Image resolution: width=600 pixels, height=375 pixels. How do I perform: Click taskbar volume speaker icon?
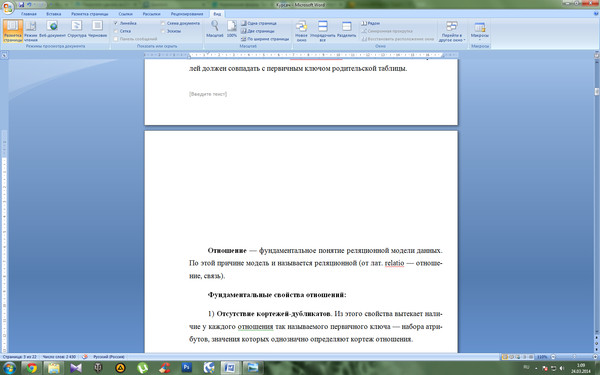coord(561,368)
